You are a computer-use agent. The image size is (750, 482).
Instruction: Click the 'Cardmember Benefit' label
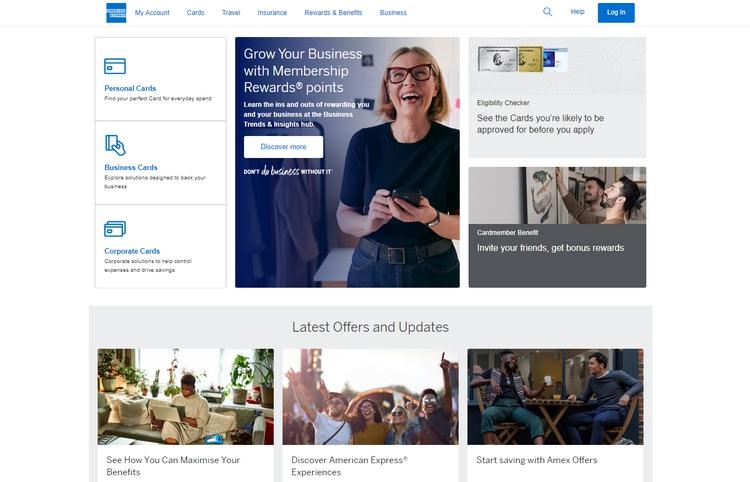507,232
